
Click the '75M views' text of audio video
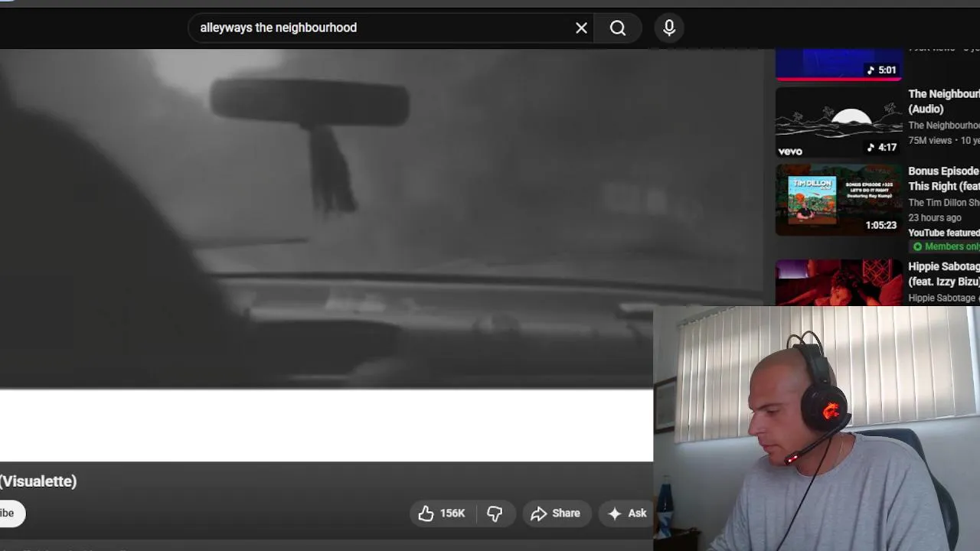[x=930, y=141]
